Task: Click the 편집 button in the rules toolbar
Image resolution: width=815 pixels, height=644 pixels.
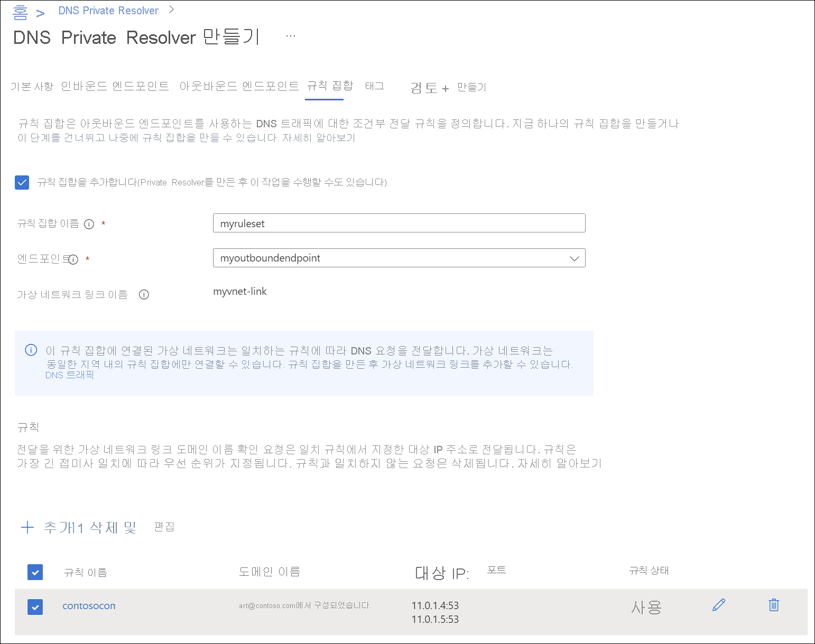Action: [164, 527]
